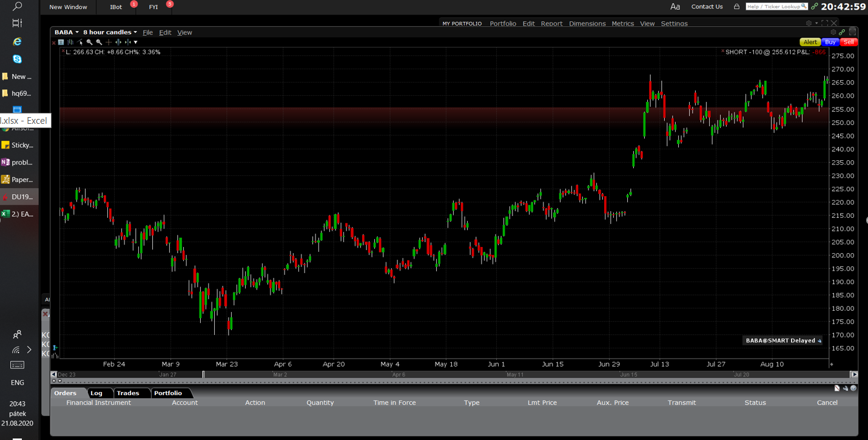The width and height of the screenshot is (868, 440).
Task: Click the candlestick chart type icon
Action: click(x=70, y=42)
